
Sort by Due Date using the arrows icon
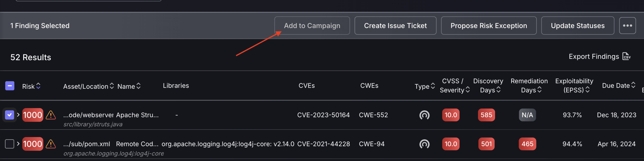coord(633,85)
